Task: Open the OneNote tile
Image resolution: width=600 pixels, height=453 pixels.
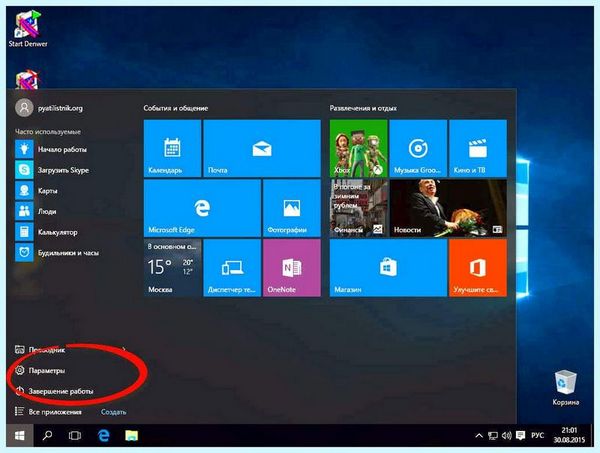Action: pyautogui.click(x=292, y=268)
